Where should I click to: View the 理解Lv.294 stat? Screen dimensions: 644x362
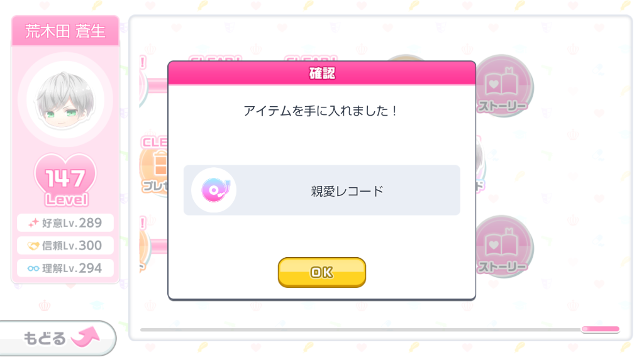(65, 268)
